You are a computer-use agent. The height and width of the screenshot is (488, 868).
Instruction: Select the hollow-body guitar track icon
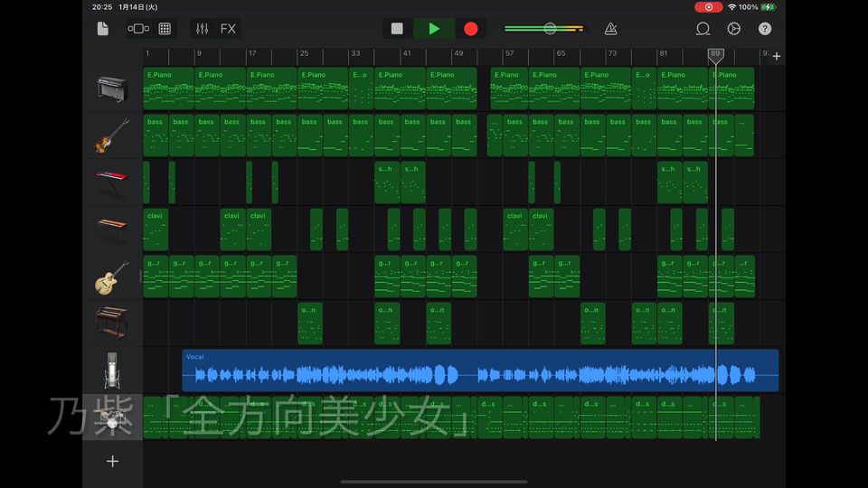[112, 277]
